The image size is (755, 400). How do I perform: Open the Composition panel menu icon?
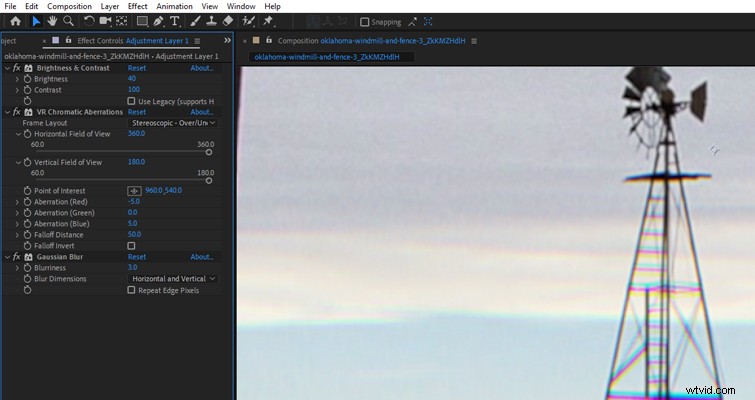(x=474, y=41)
